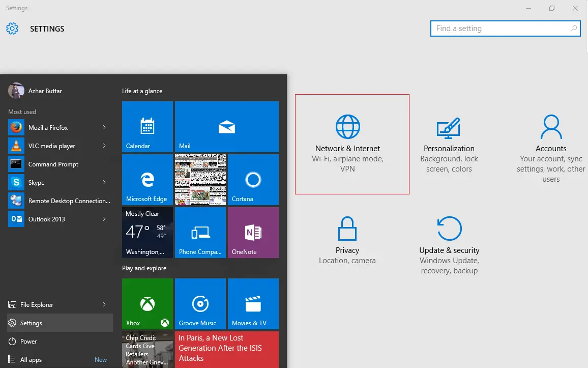Screen dimensions: 588x368
Task: Click the search magnifier icon
Action: pos(573,29)
